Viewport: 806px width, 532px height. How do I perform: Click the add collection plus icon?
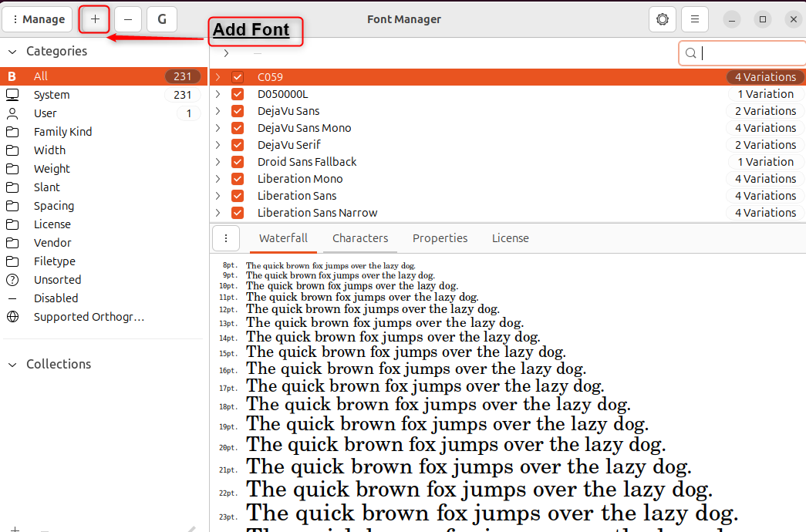15,530
